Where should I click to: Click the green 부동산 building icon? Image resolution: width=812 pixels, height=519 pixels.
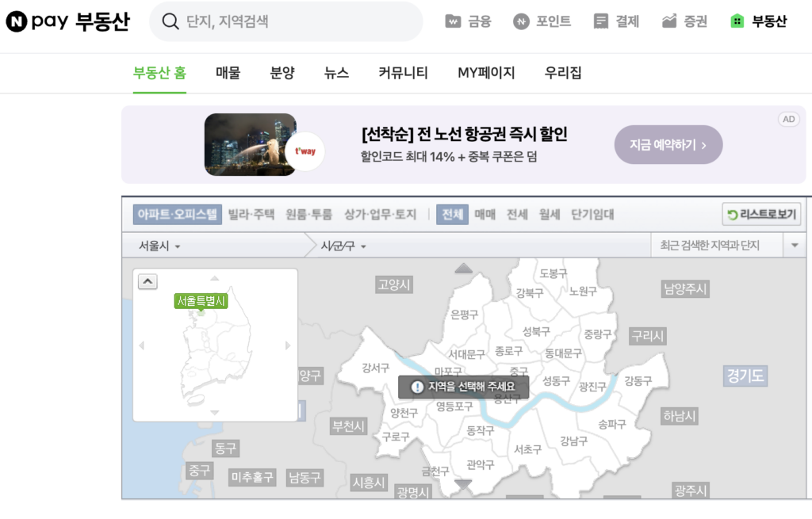point(737,21)
